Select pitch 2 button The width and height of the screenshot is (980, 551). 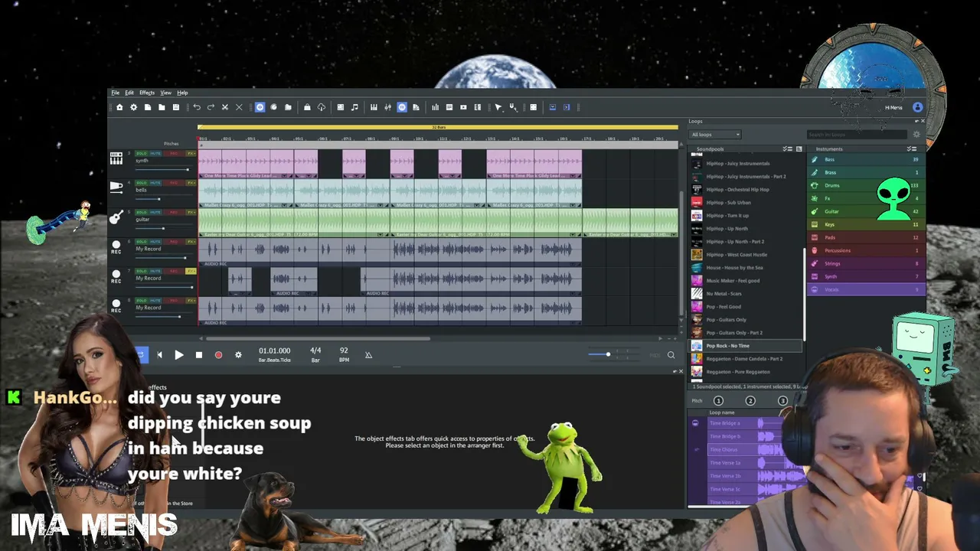pyautogui.click(x=750, y=401)
